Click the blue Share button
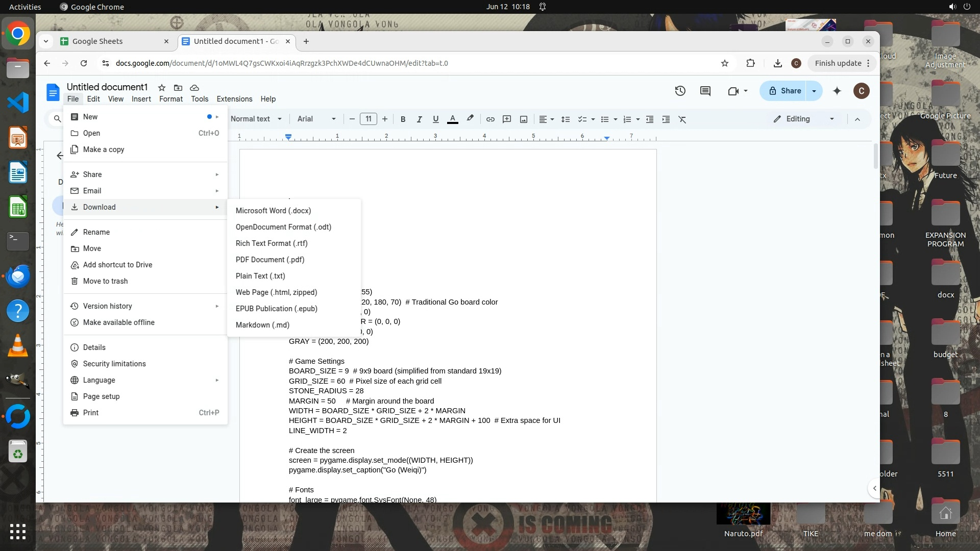The image size is (980, 551). [783, 91]
